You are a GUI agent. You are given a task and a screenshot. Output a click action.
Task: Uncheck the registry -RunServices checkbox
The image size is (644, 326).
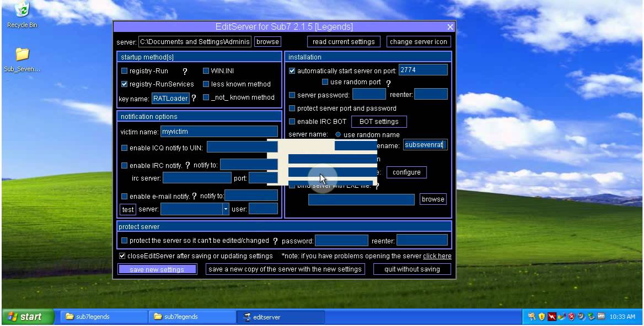pos(124,84)
